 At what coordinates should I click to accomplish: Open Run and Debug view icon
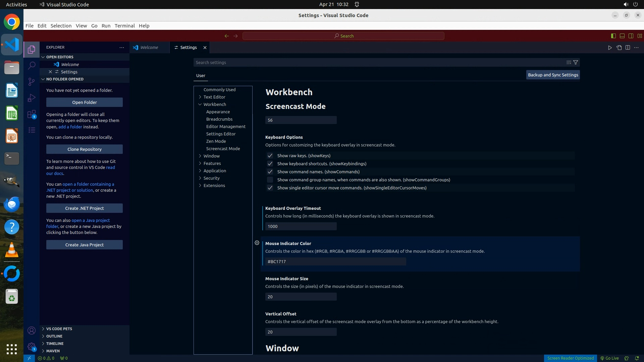coord(32,98)
